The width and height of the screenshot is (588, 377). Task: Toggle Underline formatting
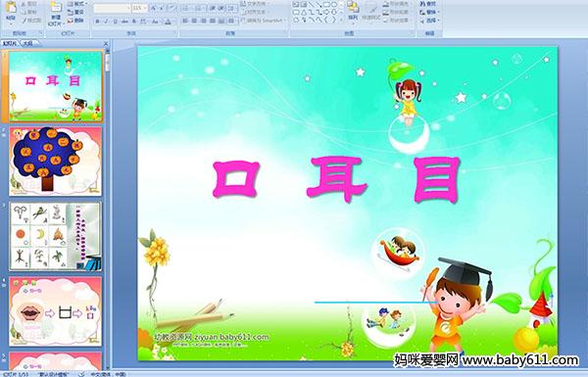pyautogui.click(x=115, y=22)
